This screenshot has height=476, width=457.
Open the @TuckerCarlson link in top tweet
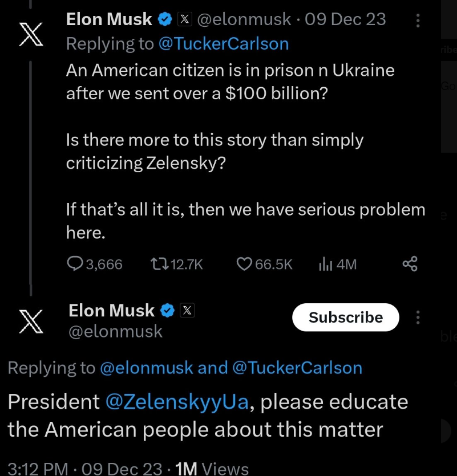tap(224, 43)
